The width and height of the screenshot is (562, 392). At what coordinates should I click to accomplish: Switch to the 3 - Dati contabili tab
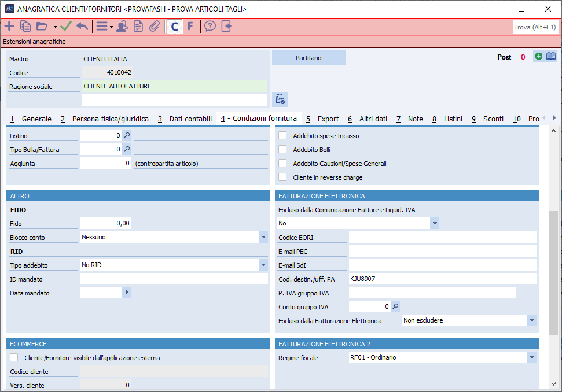185,119
